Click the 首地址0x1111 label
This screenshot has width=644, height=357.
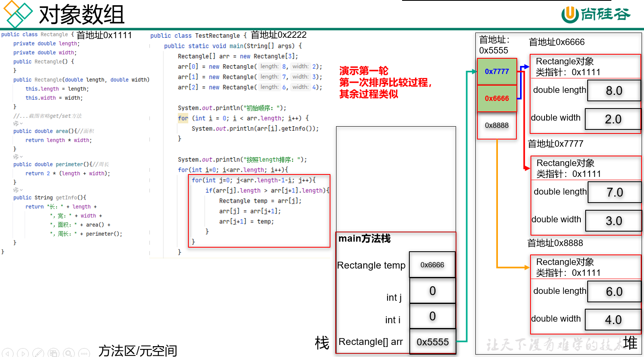(104, 35)
